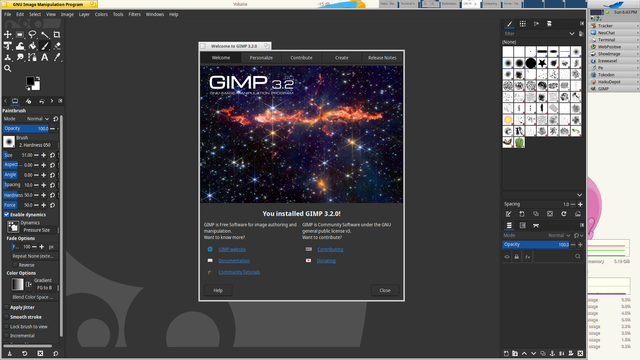Click Raise layer up-arrow icon
The height and width of the screenshot is (360, 640).
click(x=524, y=353)
